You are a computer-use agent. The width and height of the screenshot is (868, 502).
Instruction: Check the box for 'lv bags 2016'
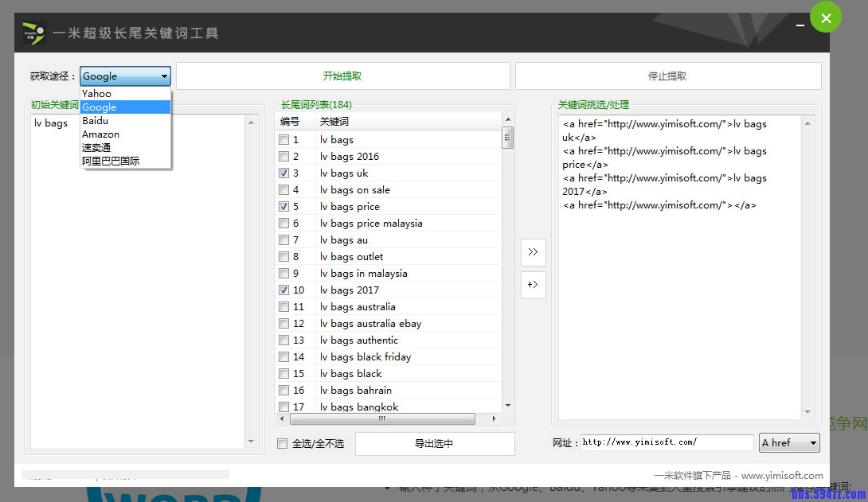(x=284, y=157)
